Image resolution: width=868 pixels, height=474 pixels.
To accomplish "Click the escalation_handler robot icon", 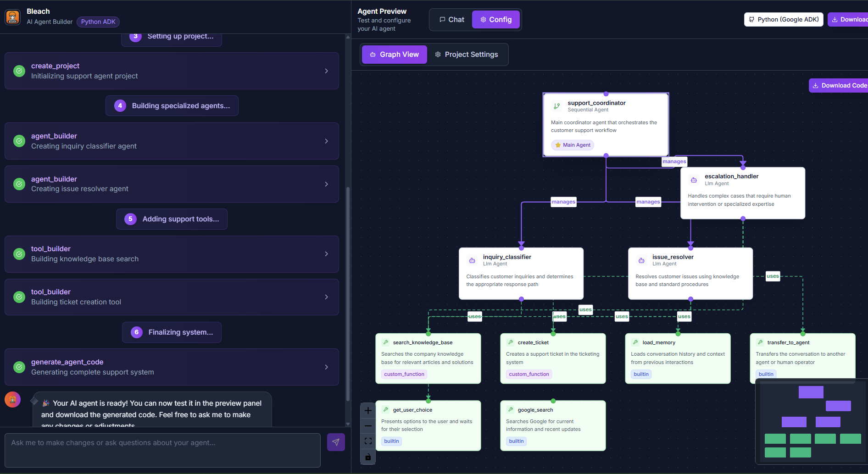I will click(x=694, y=180).
